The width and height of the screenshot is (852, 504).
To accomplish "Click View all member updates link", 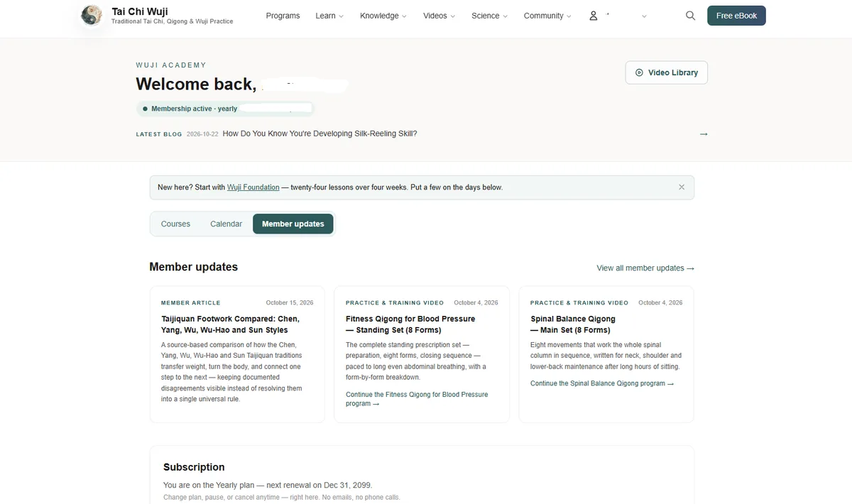I will coord(645,268).
